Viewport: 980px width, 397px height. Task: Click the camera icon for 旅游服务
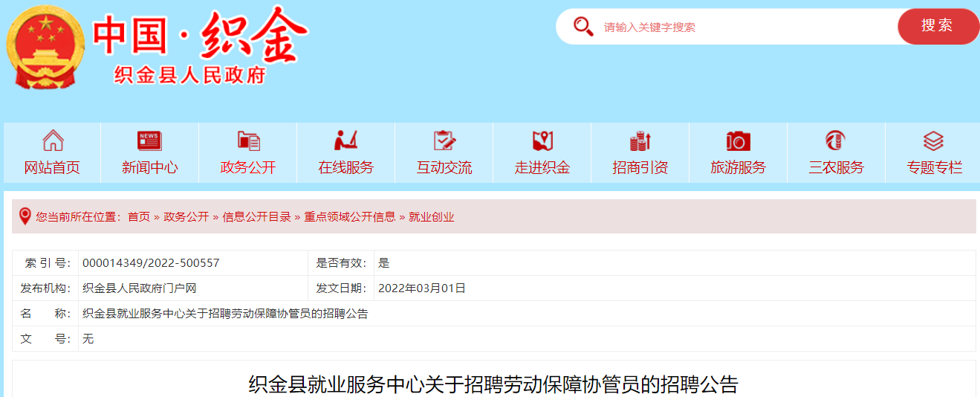(x=739, y=141)
